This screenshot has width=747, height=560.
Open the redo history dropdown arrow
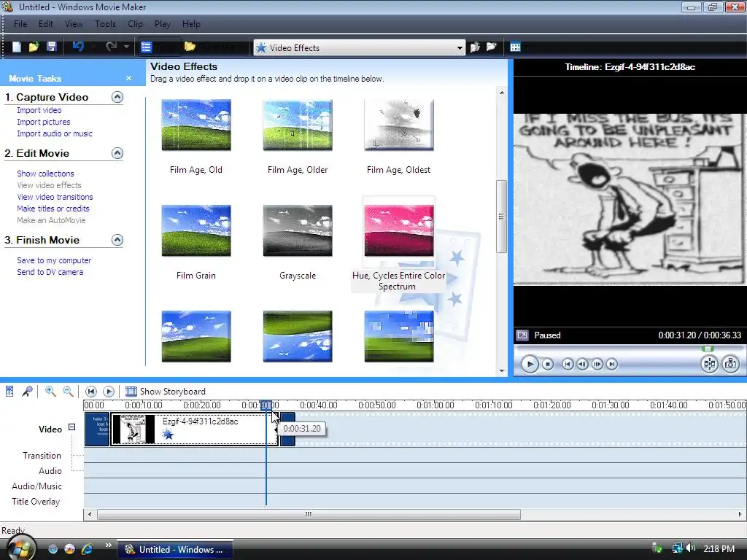tap(126, 47)
